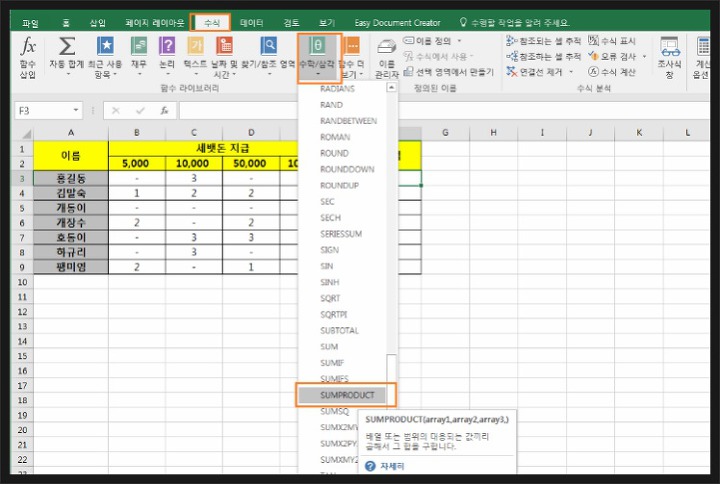This screenshot has width=720, height=484.
Task: Click Error Checking (오류 검사)
Action: point(613,56)
